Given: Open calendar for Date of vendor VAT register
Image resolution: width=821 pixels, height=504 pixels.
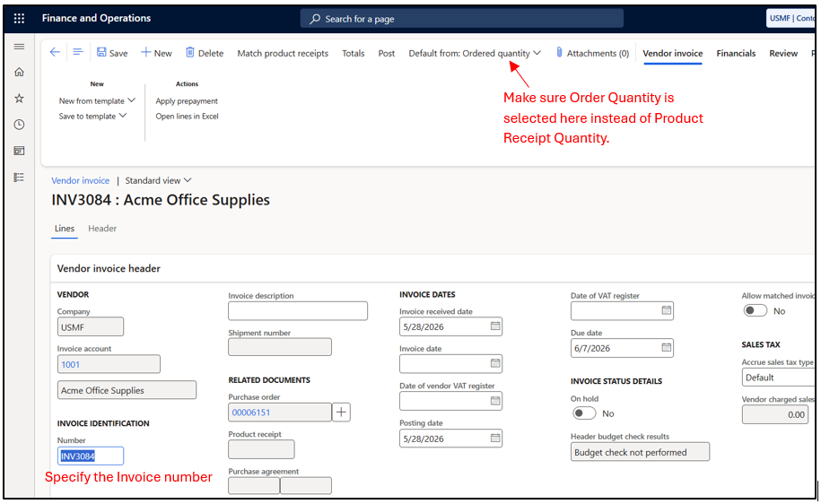Looking at the screenshot, I should pos(494,401).
